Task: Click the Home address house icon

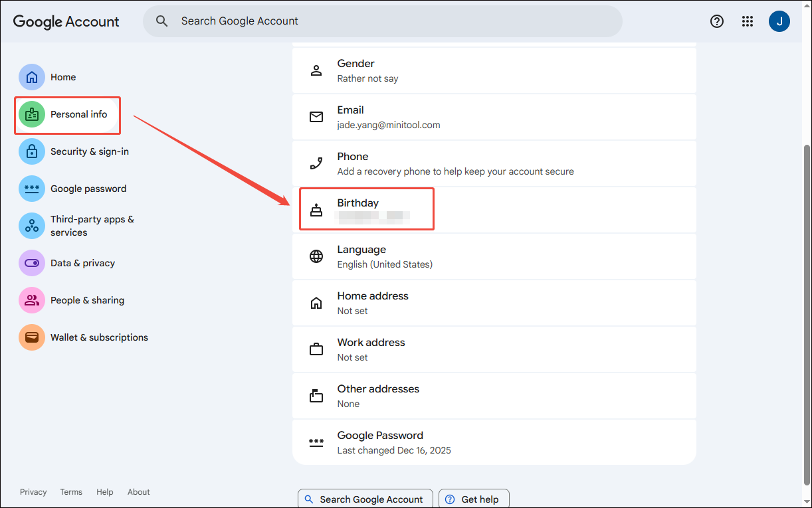Action: pos(316,303)
